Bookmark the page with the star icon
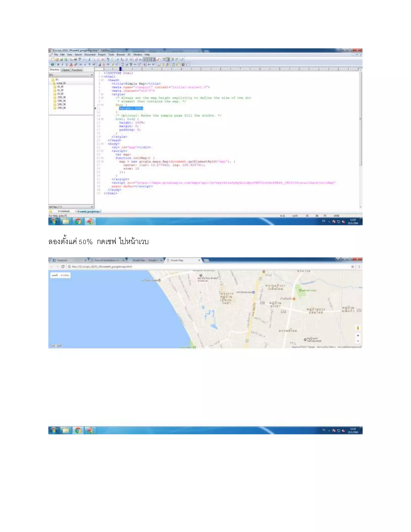Viewport: 411px width, 532px height. (352, 267)
